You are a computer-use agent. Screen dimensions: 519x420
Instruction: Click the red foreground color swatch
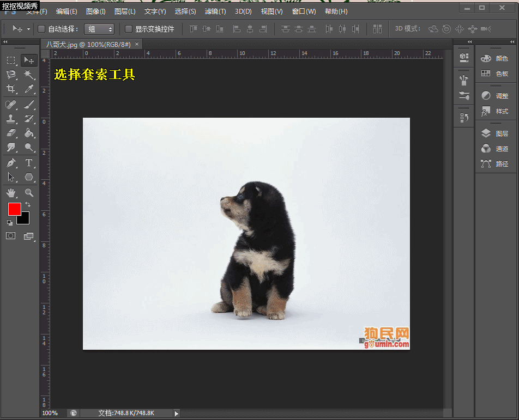pos(14,209)
